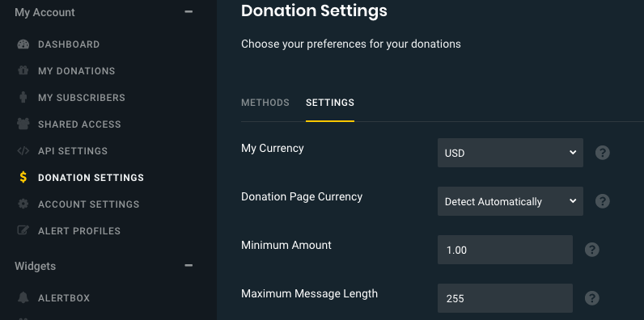Switch to the Methods tab
644x320 pixels.
tap(265, 103)
